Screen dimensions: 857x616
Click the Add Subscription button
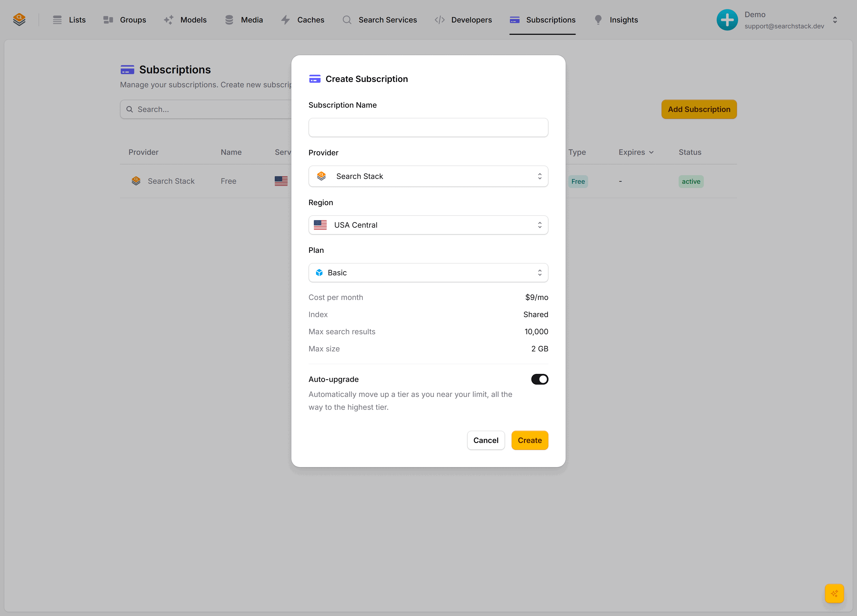[699, 109]
